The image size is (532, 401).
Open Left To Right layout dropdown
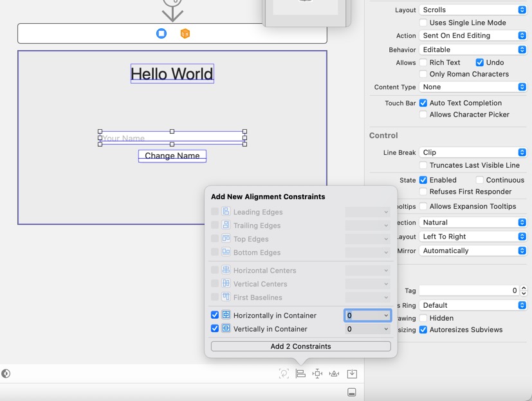click(x=473, y=236)
